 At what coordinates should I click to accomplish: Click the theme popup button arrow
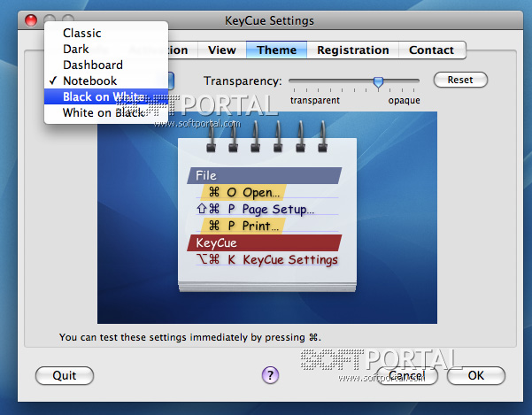[x=171, y=81]
